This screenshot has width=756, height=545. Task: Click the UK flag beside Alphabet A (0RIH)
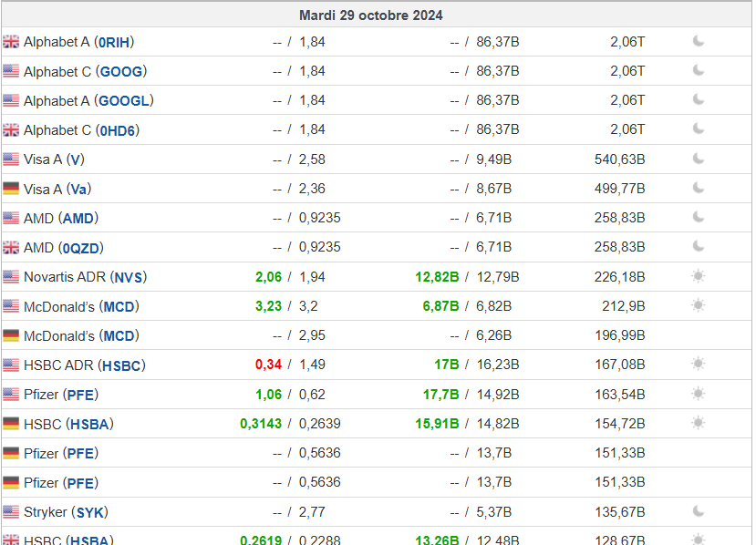11,42
